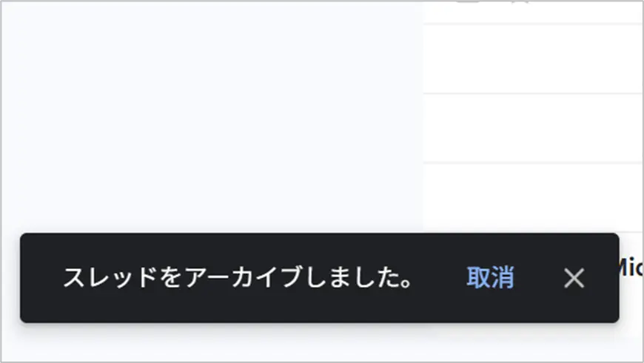Close the dark snackbar using the cross icon

click(x=574, y=278)
